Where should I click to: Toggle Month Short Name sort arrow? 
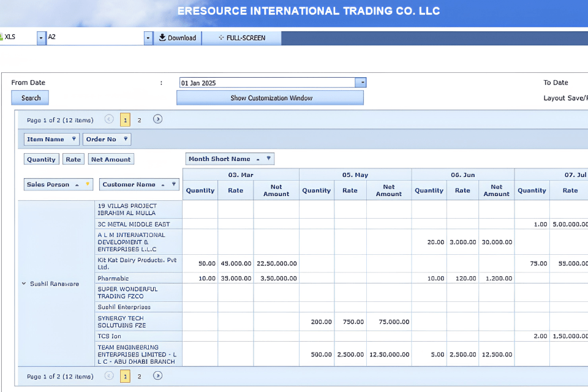258,159
